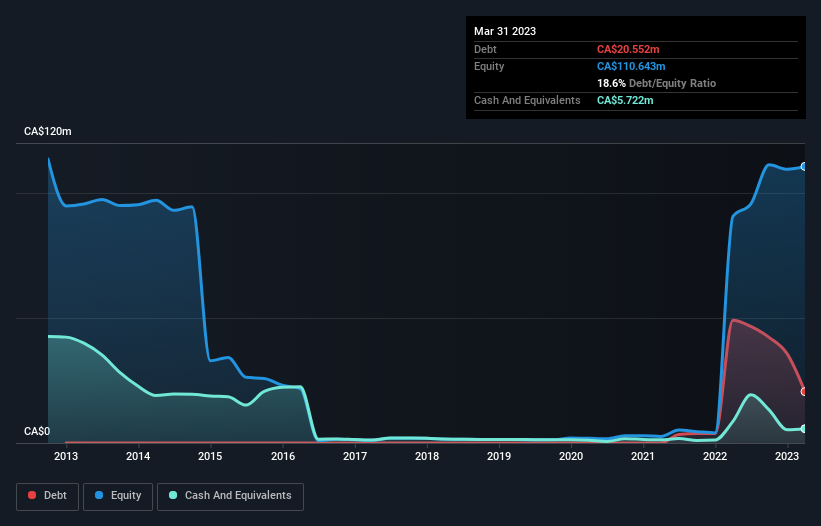Click the red Debt legend dot
This screenshot has width=821, height=526.
click(x=32, y=495)
